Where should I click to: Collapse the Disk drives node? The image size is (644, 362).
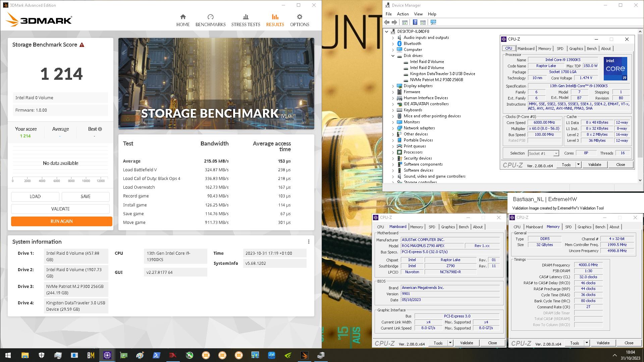click(393, 56)
